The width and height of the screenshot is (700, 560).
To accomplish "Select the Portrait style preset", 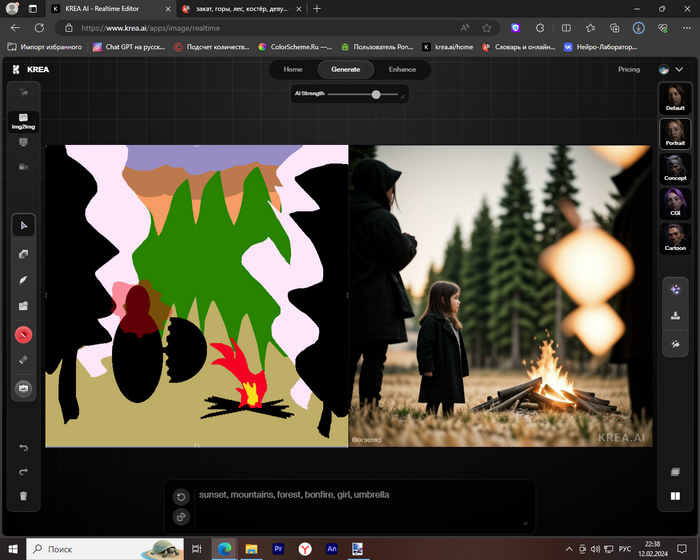I will click(676, 132).
